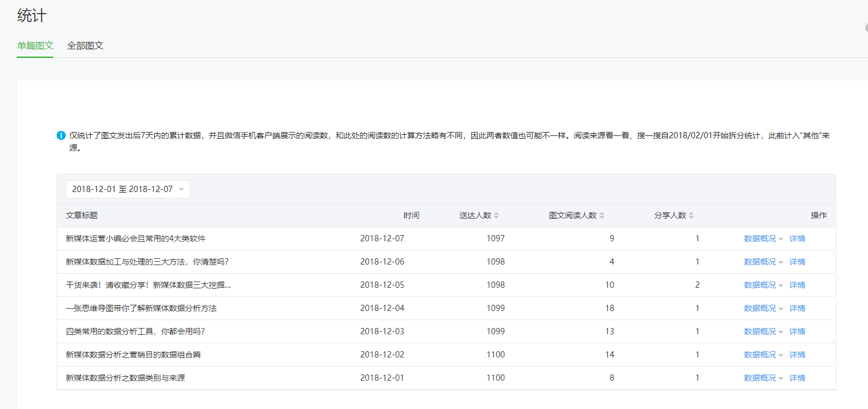This screenshot has width=868, height=409.
Task: Expand 数据概况 for the 2018-12-01 article
Action: coord(763,378)
